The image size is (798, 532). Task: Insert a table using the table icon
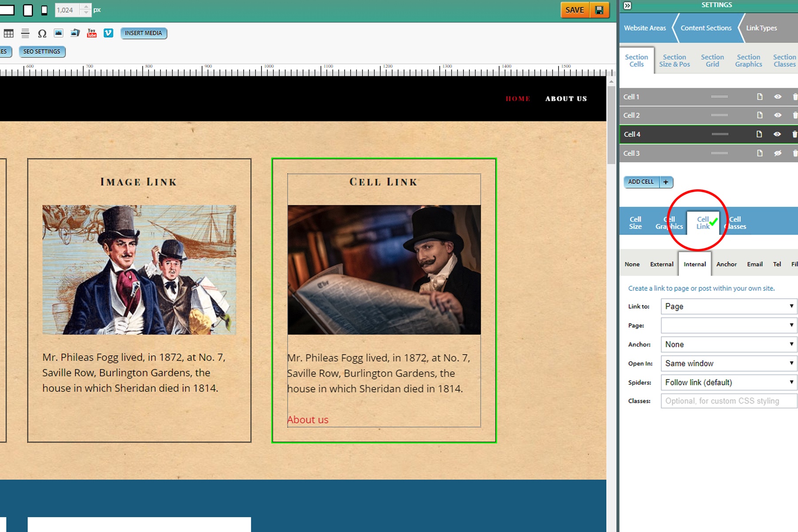tap(8, 33)
